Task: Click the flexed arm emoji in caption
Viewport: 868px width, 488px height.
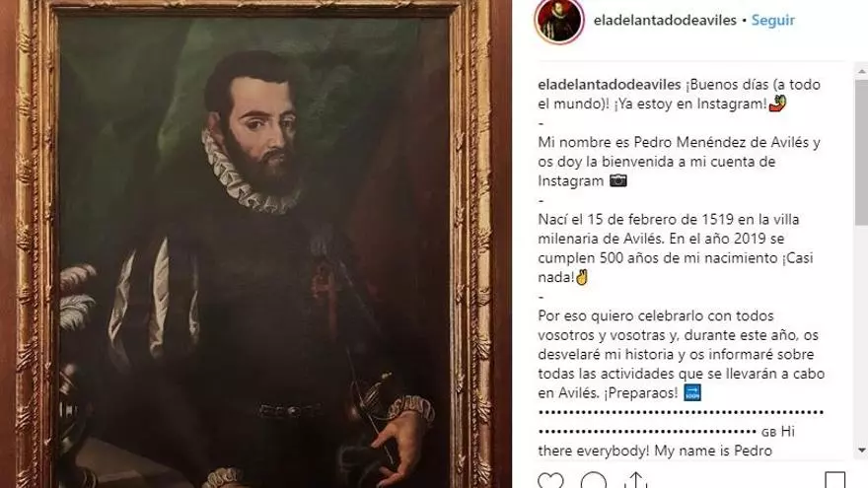Action: (x=778, y=104)
